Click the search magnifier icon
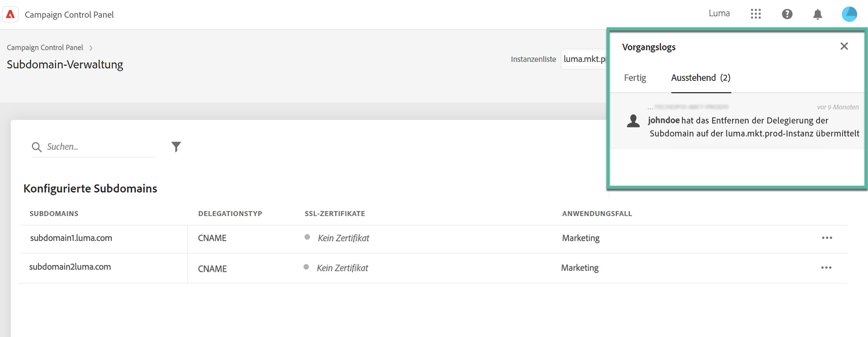Viewport: 868px width, 337px height. pos(36,147)
